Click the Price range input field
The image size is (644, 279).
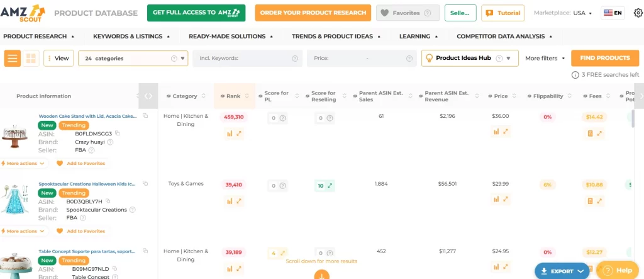click(x=361, y=59)
